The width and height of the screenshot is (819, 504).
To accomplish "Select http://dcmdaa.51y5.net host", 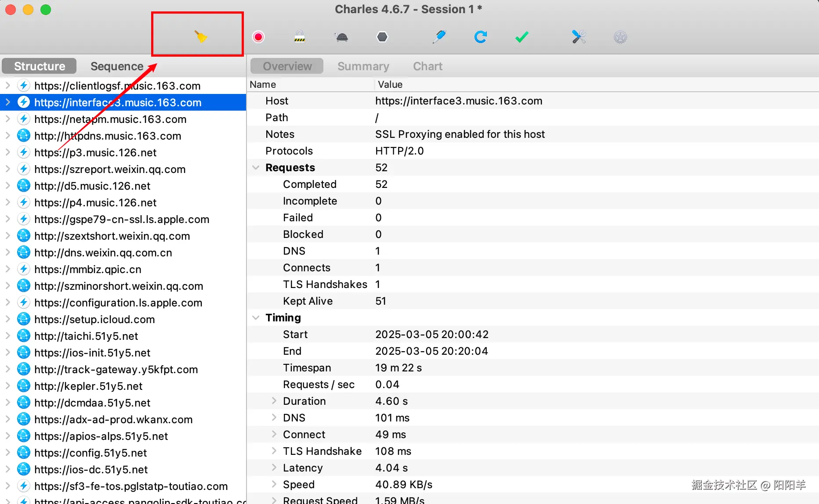I will (x=92, y=403).
